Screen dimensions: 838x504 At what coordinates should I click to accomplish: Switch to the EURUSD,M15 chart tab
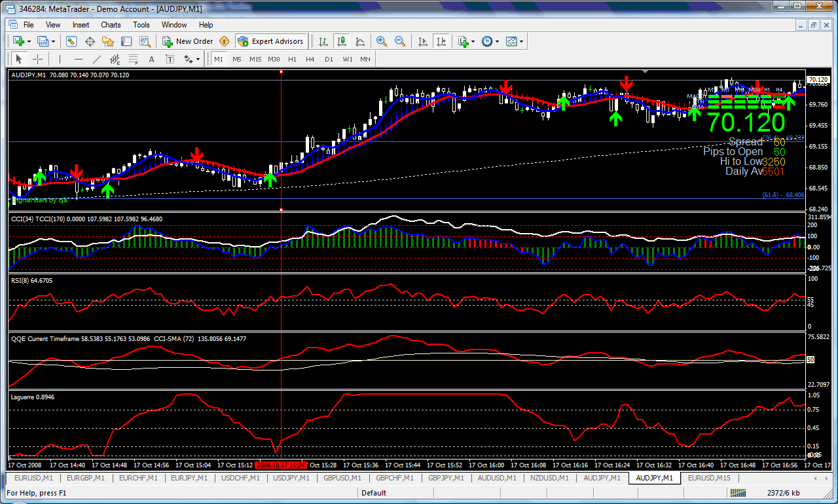[x=709, y=478]
